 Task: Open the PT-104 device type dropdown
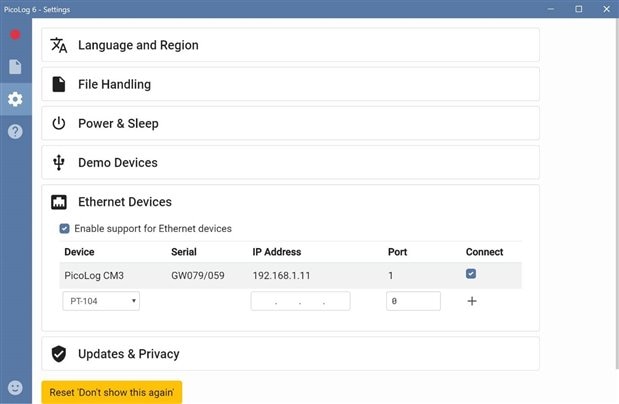pos(101,301)
